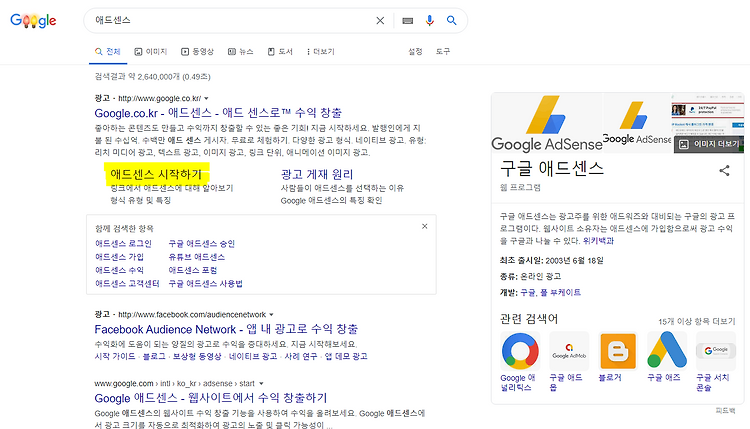Click related search 애드센스 가입
750x429 pixels.
[x=120, y=257]
